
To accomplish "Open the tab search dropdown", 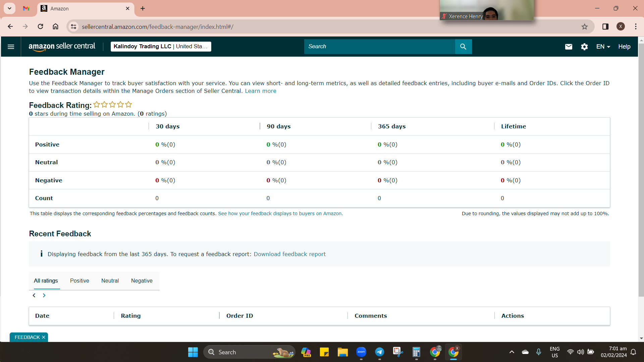I will (x=9, y=8).
